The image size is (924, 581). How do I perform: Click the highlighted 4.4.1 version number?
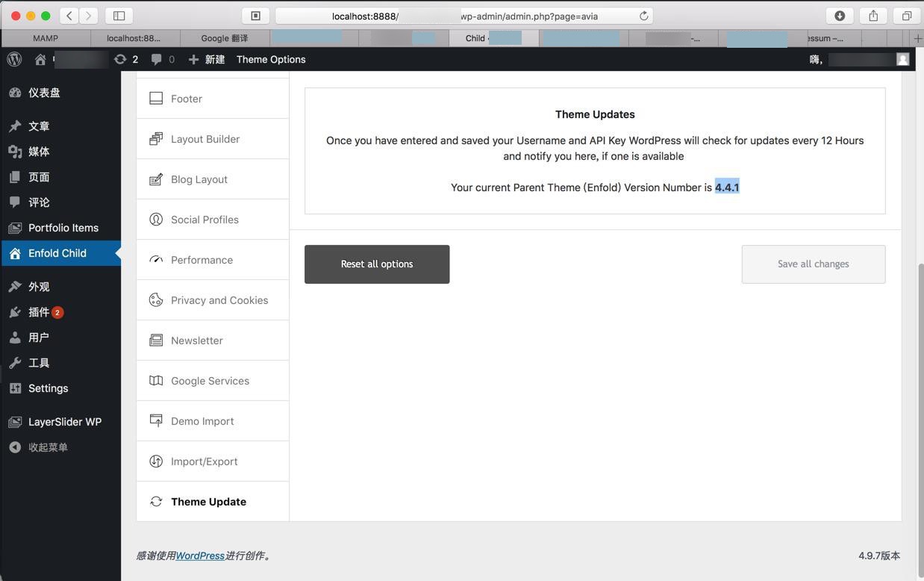coord(727,187)
